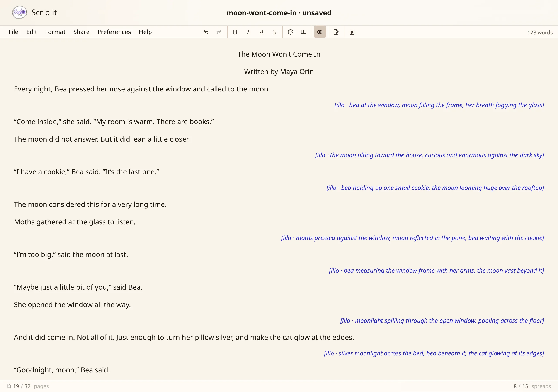Click the heading The Moon Won't Come In

click(x=279, y=54)
